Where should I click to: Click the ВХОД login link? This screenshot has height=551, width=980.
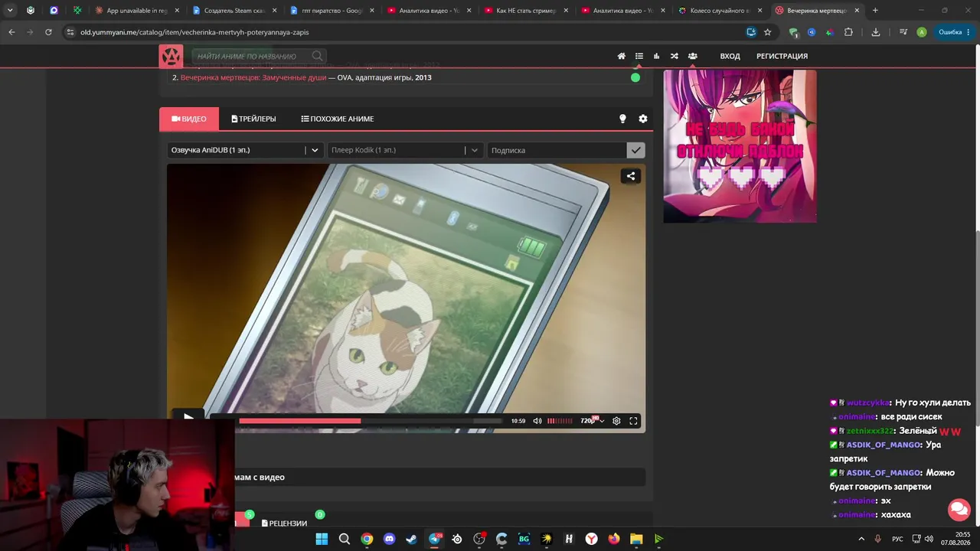730,56
